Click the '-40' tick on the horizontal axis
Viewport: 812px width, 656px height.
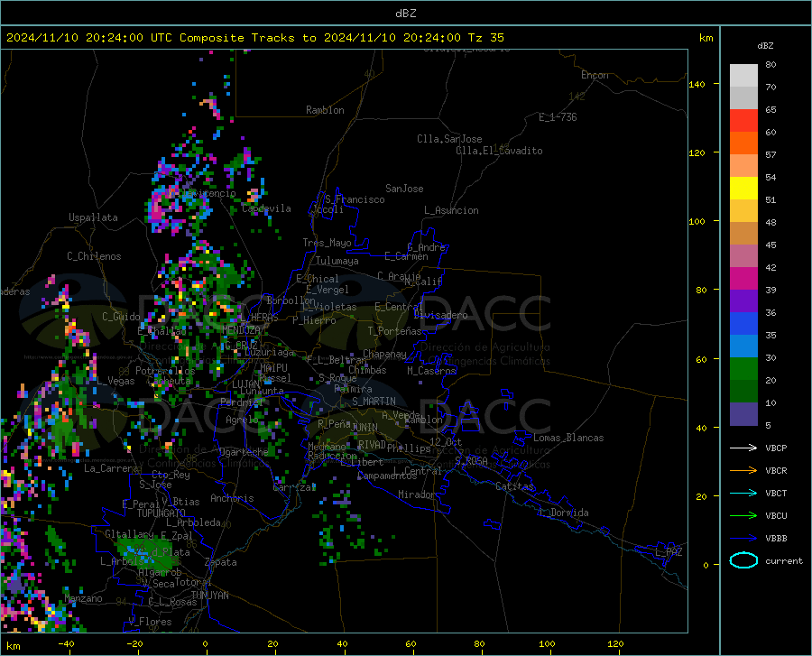[65, 644]
